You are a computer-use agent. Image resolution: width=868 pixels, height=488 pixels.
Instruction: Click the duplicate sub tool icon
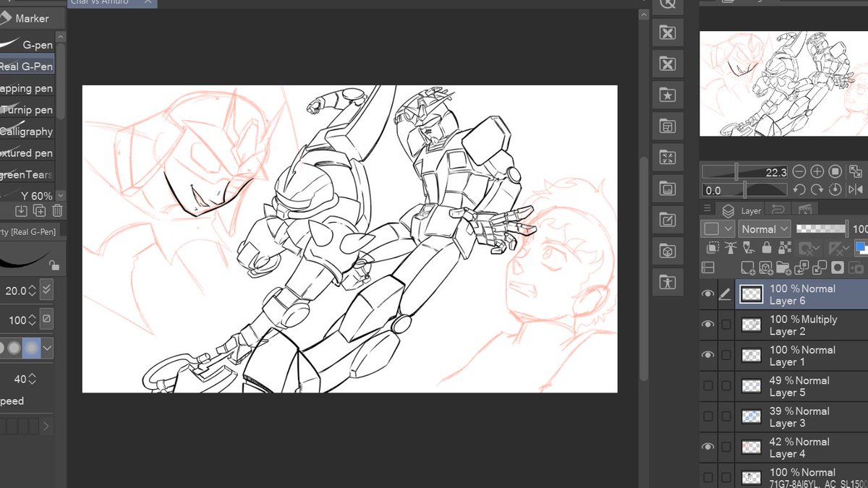(40, 210)
